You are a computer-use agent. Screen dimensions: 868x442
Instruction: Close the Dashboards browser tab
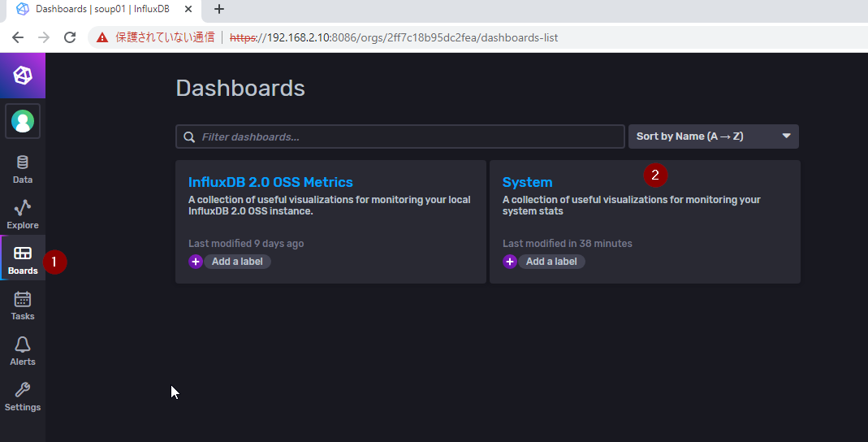tap(188, 9)
